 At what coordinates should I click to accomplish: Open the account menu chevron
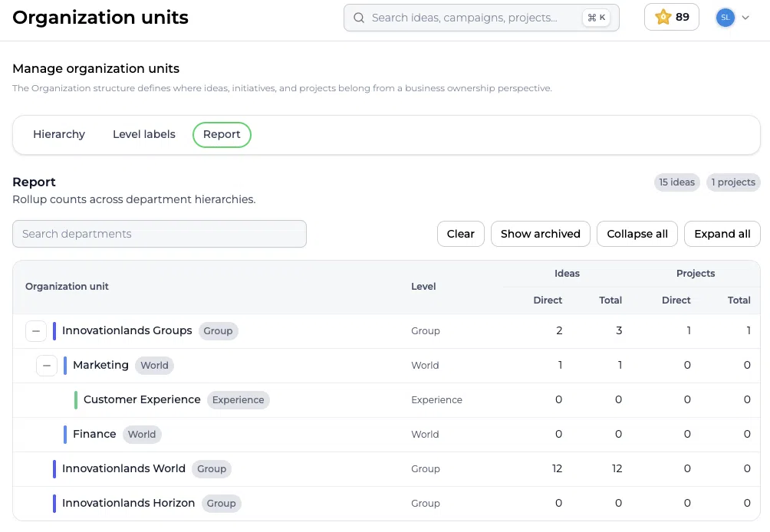pos(745,18)
